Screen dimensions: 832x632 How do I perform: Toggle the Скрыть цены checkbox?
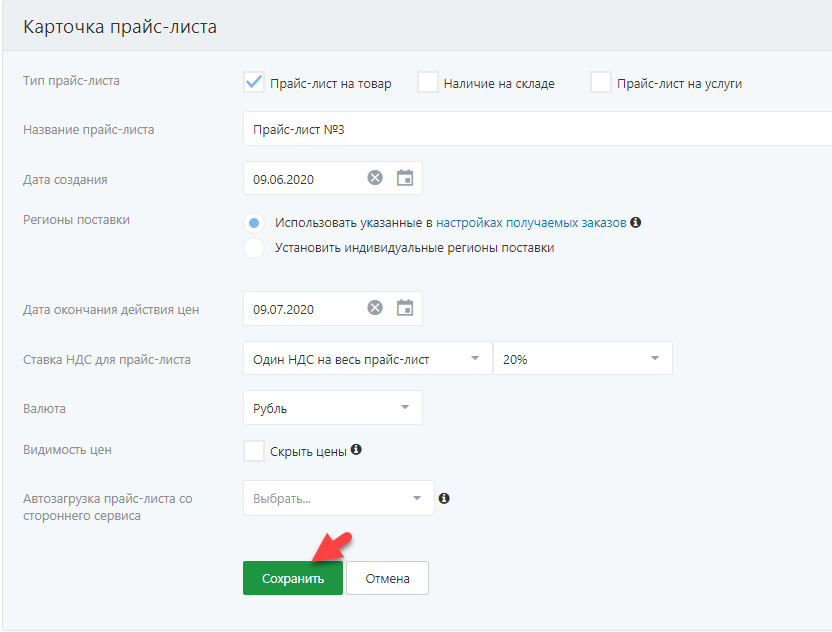[254, 451]
